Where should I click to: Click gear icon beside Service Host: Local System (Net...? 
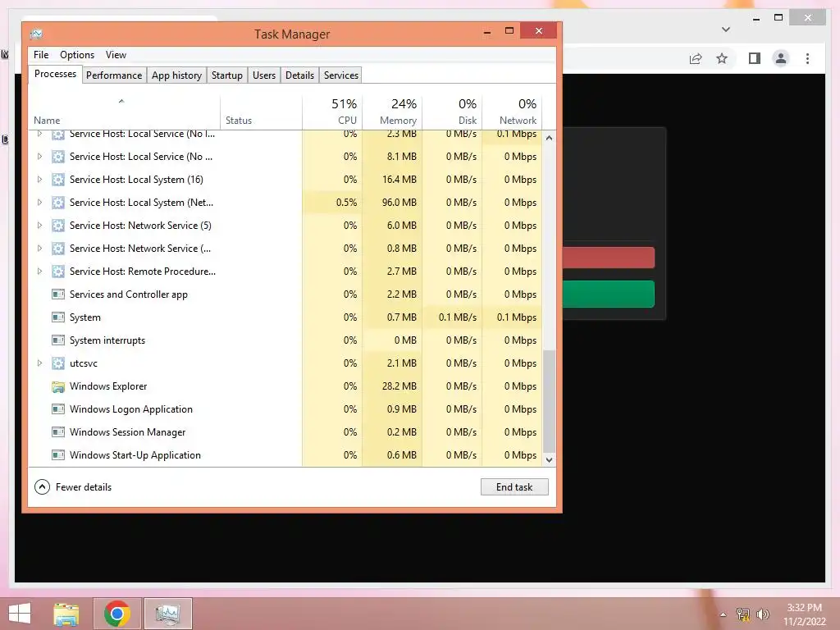coord(58,203)
